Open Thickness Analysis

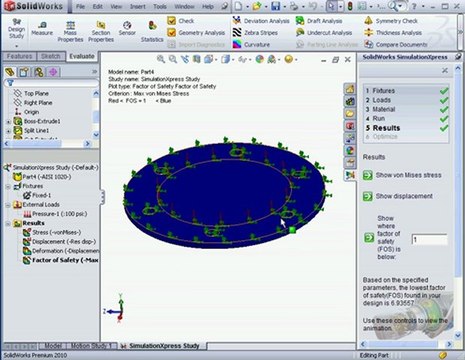tap(393, 33)
